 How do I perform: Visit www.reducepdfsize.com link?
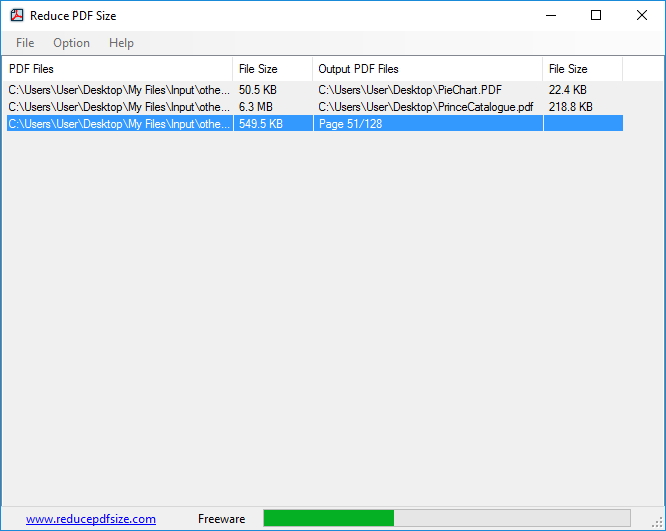(x=90, y=519)
